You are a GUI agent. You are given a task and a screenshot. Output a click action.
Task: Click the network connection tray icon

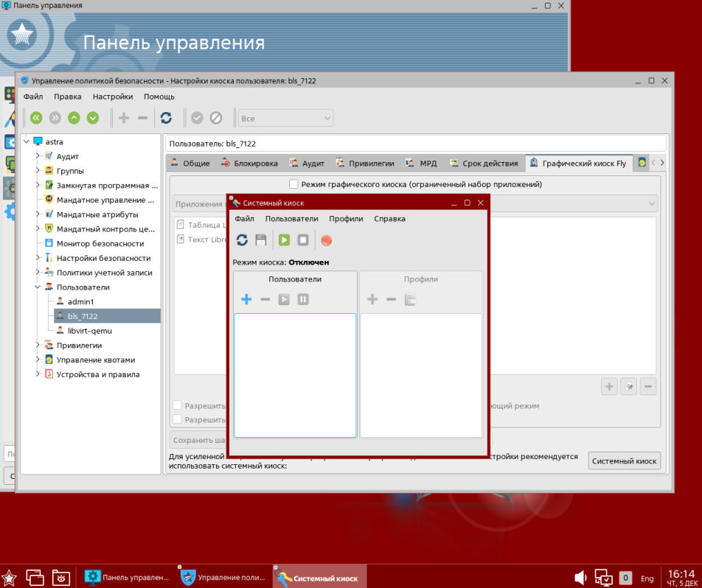(x=603, y=578)
